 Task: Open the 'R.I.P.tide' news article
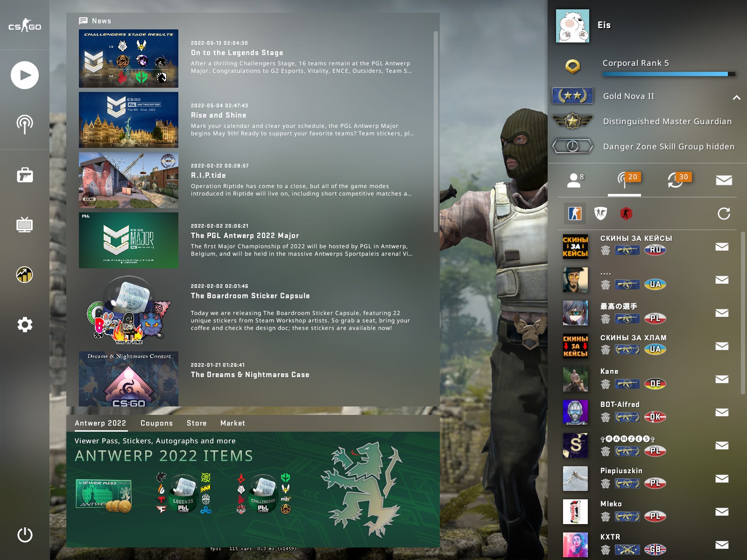click(208, 175)
